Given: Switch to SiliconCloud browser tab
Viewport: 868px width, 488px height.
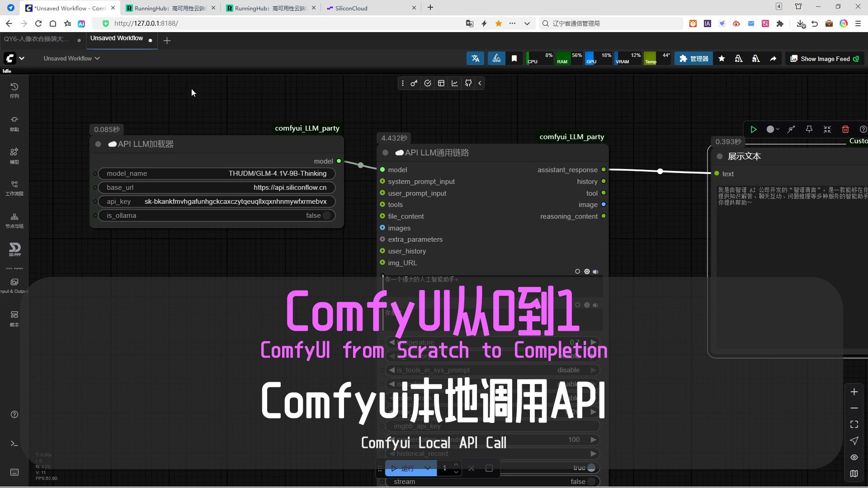Looking at the screenshot, I should [351, 8].
